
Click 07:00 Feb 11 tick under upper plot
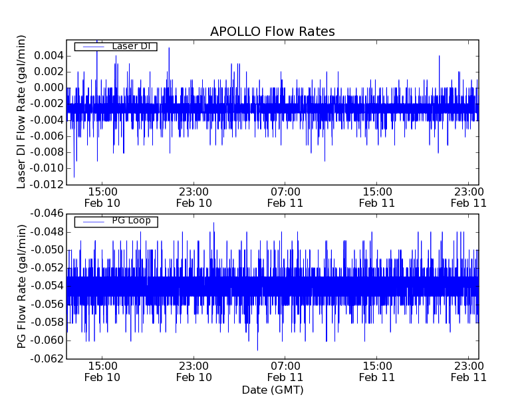[285, 197]
